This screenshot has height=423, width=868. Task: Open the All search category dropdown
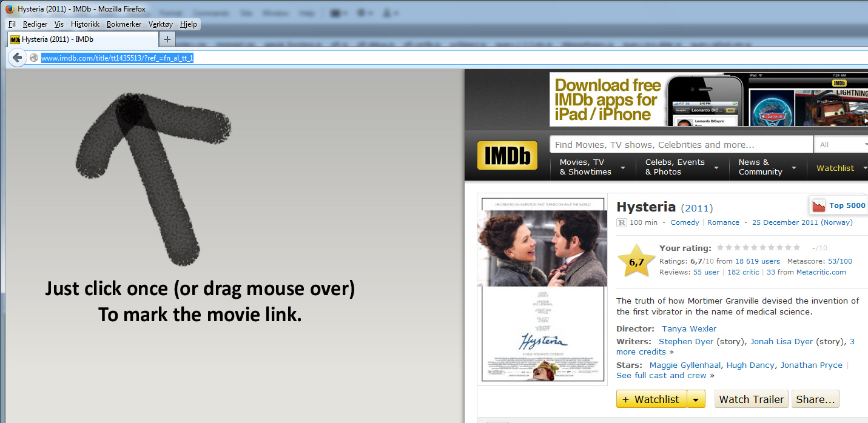click(842, 145)
